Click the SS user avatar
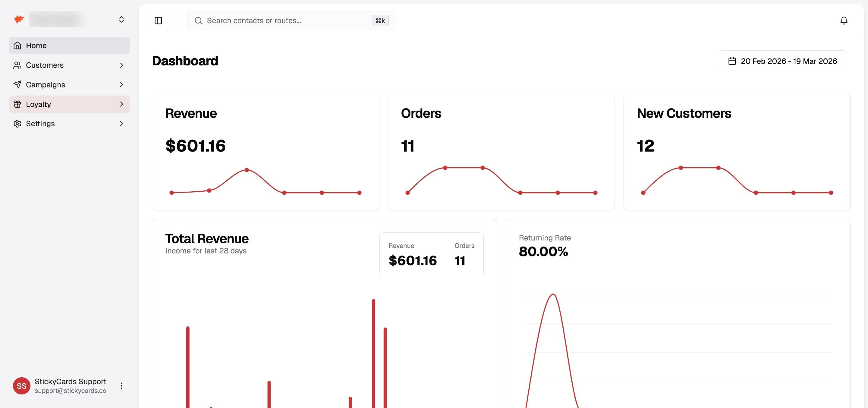Screen dimensions: 868x408 tap(22, 386)
